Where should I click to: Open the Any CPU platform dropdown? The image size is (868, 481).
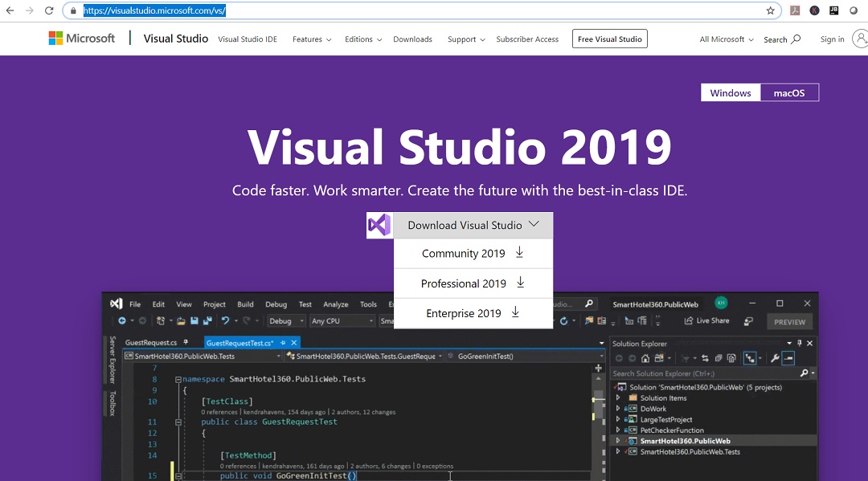pos(341,320)
